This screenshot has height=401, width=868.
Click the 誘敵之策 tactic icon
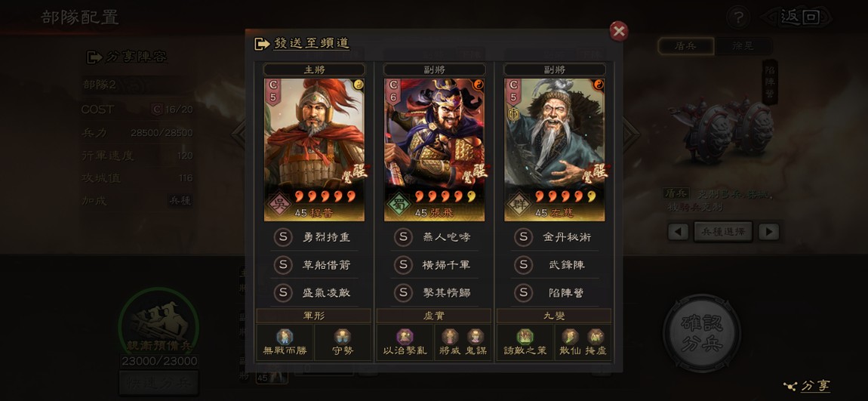click(525, 342)
